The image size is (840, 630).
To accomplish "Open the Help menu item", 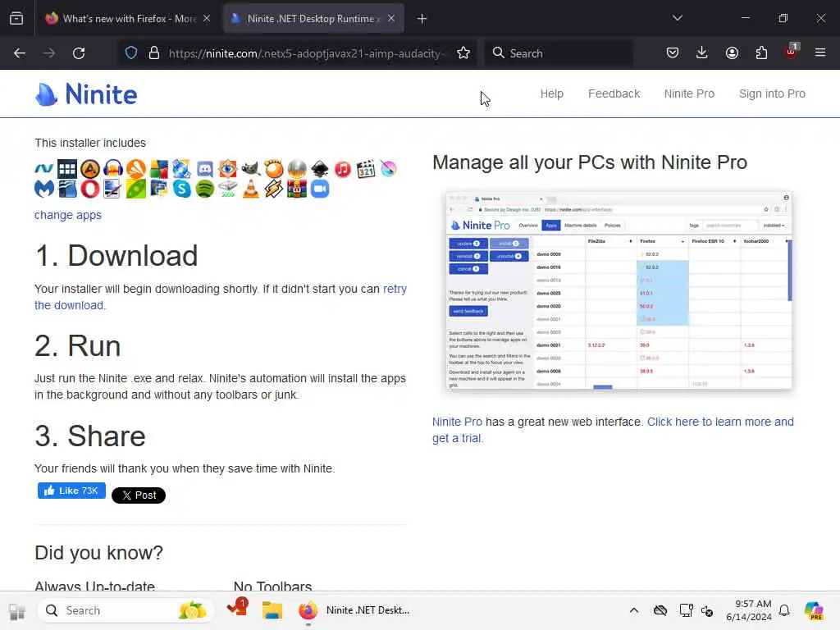I will point(552,94).
